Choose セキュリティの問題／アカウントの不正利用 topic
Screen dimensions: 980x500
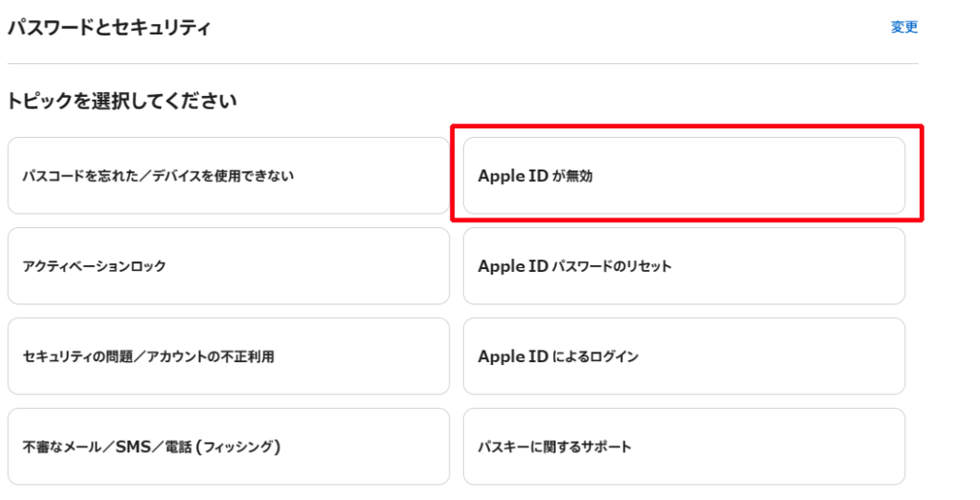coord(228,356)
